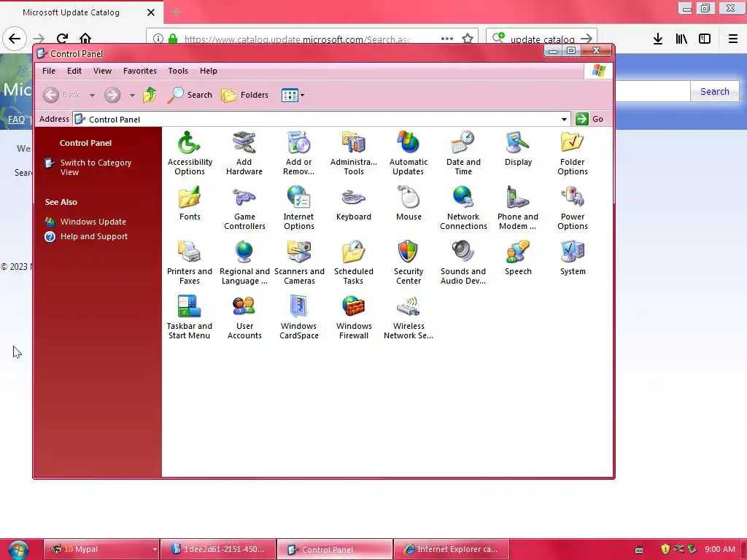Open User Accounts icon
The width and height of the screenshot is (747, 560).
[x=244, y=317]
